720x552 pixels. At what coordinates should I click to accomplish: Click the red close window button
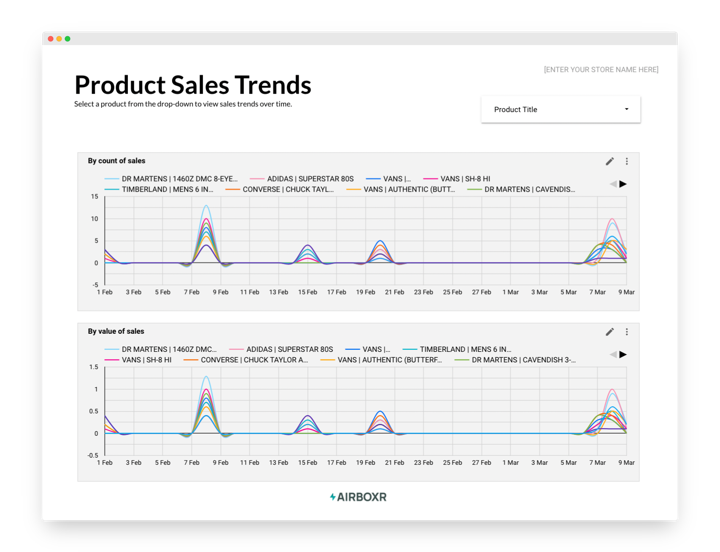pos(51,39)
